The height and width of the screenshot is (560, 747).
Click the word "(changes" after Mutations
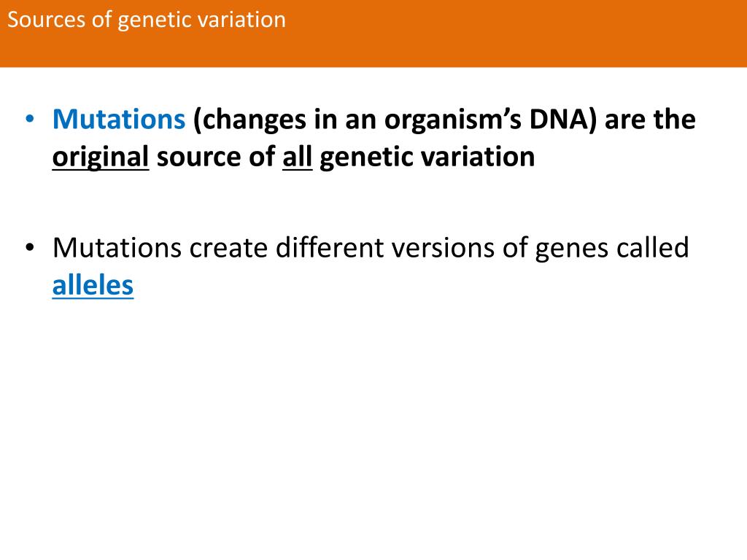click(249, 120)
